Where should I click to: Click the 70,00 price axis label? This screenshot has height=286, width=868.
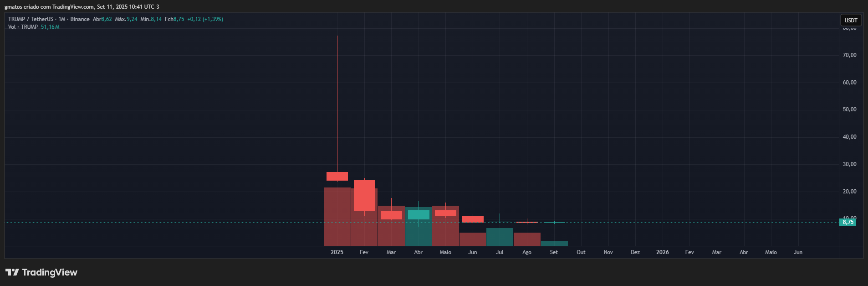(850, 55)
